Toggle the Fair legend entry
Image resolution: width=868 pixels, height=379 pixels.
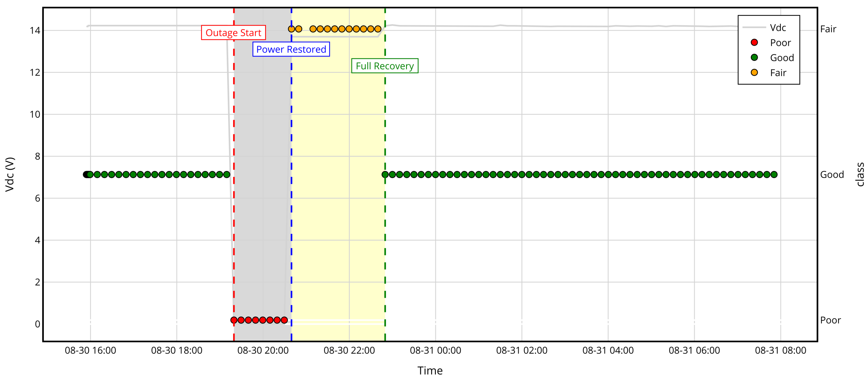click(778, 73)
